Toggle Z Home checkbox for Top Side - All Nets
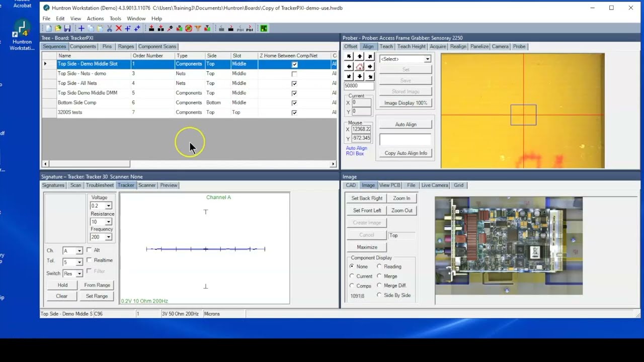This screenshot has height=362, width=644. (x=294, y=83)
